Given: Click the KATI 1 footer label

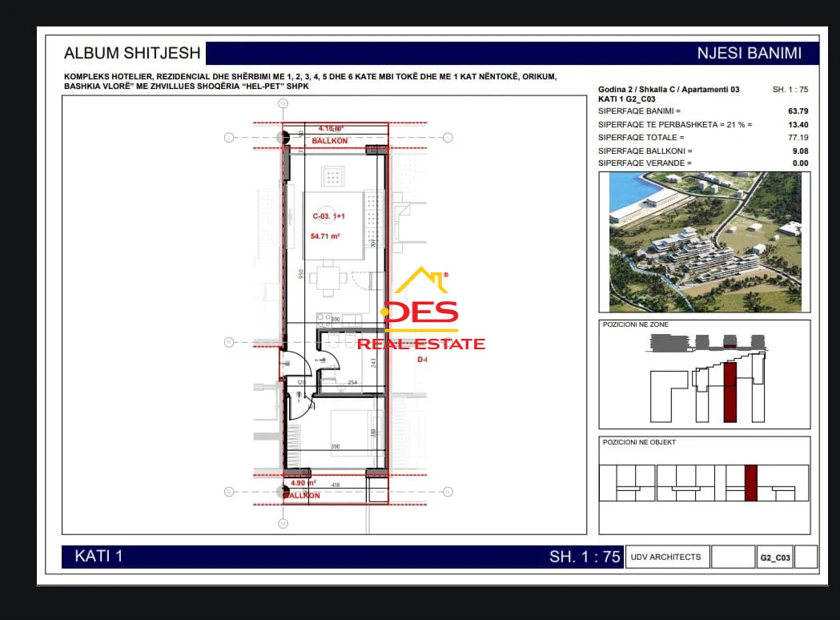Looking at the screenshot, I should (98, 556).
